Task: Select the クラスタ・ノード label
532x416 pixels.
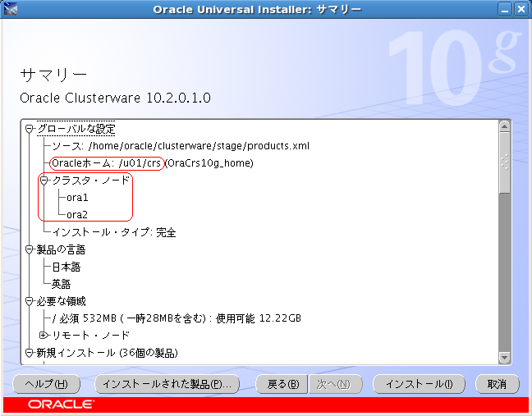Action: pos(90,181)
